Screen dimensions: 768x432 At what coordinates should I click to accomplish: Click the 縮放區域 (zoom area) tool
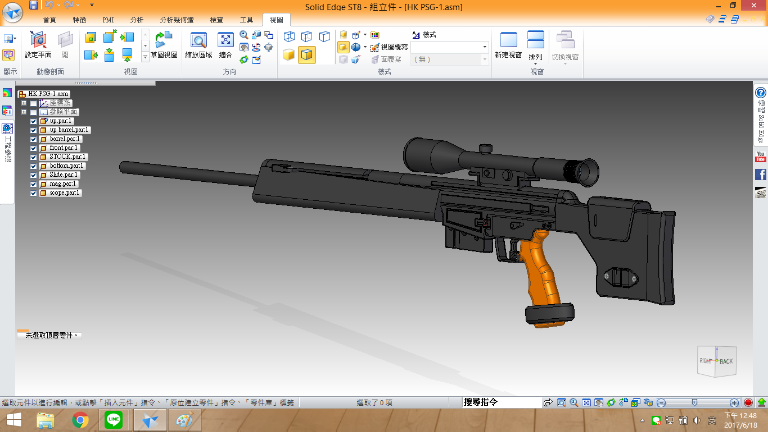click(198, 45)
